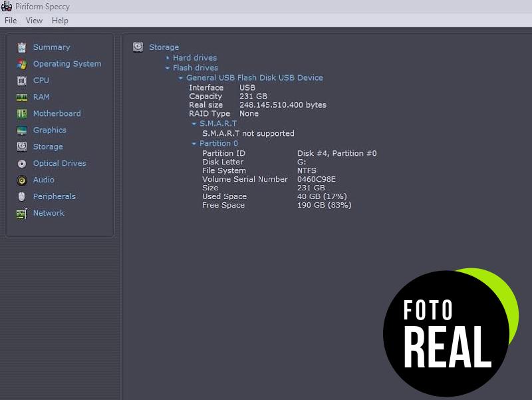Open the View menu
532x400 pixels.
click(35, 21)
